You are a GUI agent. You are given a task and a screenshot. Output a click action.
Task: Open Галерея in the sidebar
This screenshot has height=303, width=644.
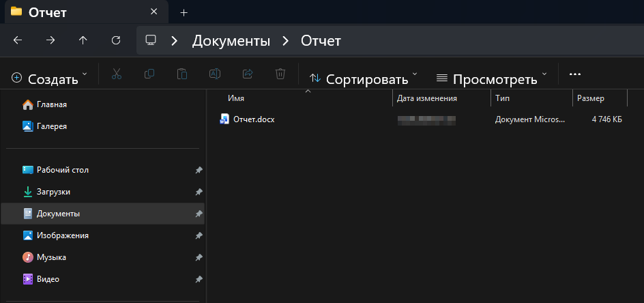(52, 126)
